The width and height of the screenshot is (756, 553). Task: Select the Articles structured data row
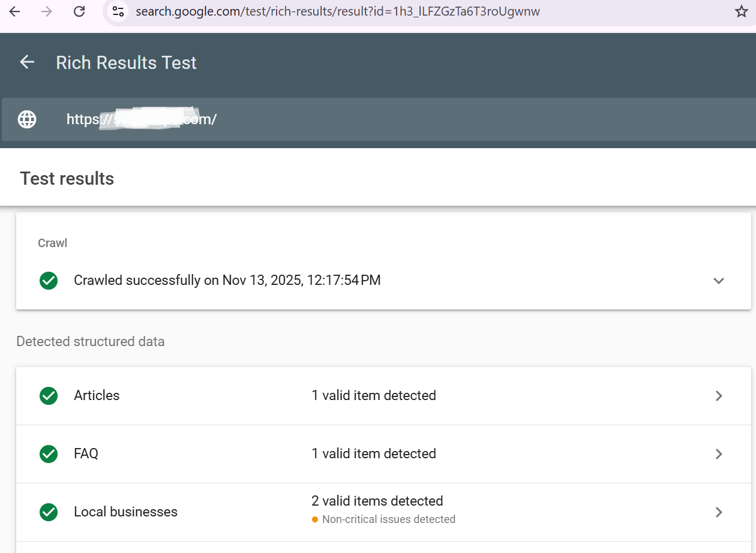(x=97, y=396)
